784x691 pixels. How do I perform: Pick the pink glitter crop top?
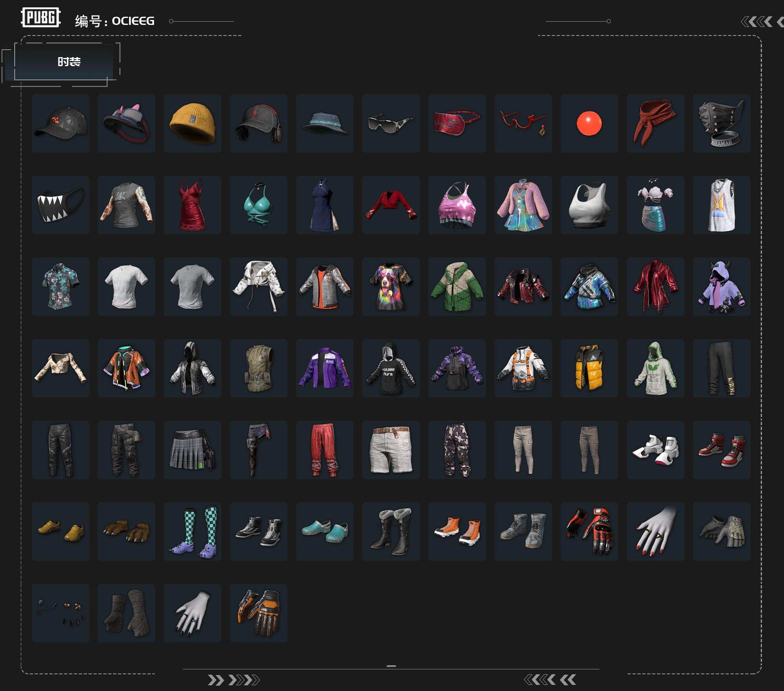457,205
